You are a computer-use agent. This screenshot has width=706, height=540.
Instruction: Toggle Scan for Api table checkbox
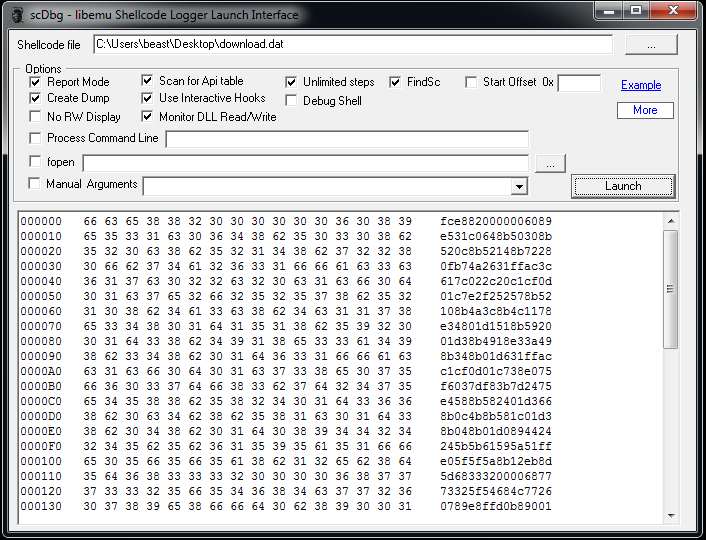147,81
